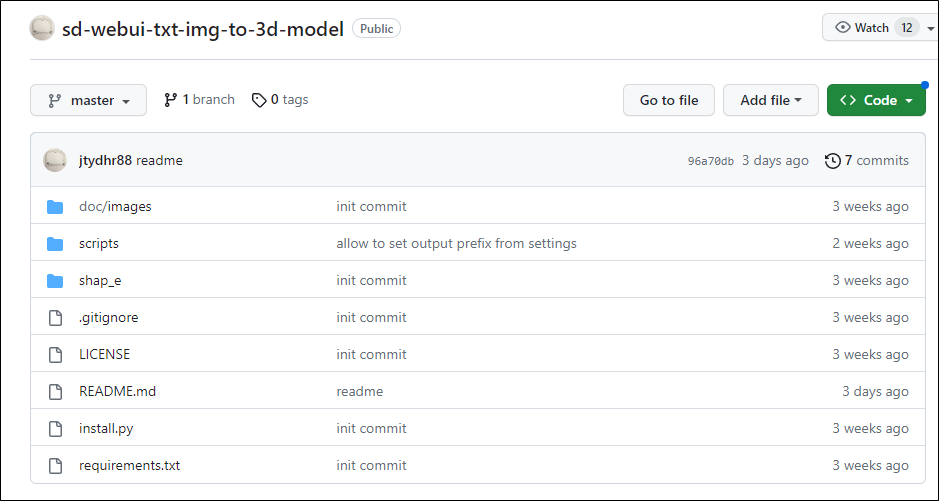Screen dimensions: 939x501
Task: Open commit hash 96a70db
Action: 710,161
